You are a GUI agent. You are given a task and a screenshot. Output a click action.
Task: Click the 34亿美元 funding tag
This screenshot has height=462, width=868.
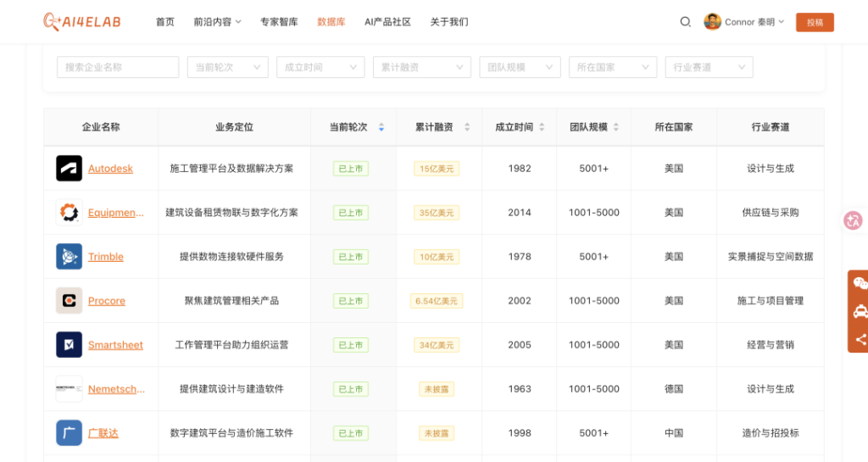pos(437,345)
